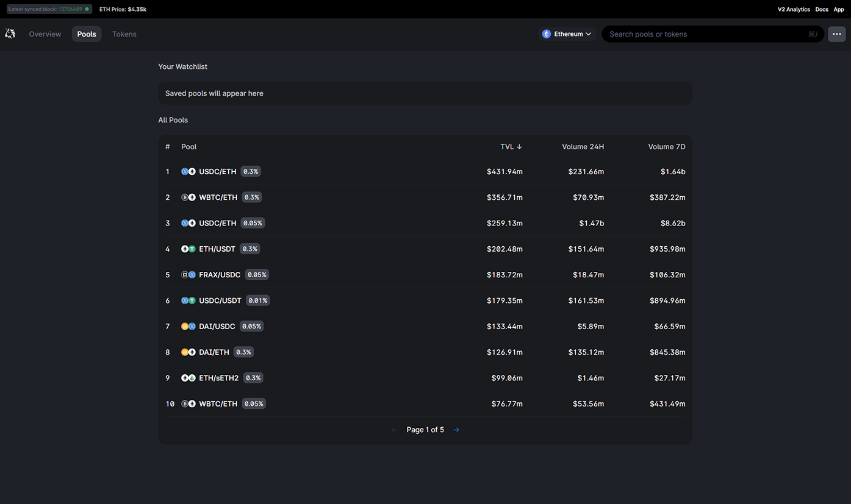
Task: Click token icons for USDC/ETH 0.05% pool
Action: [x=189, y=223]
